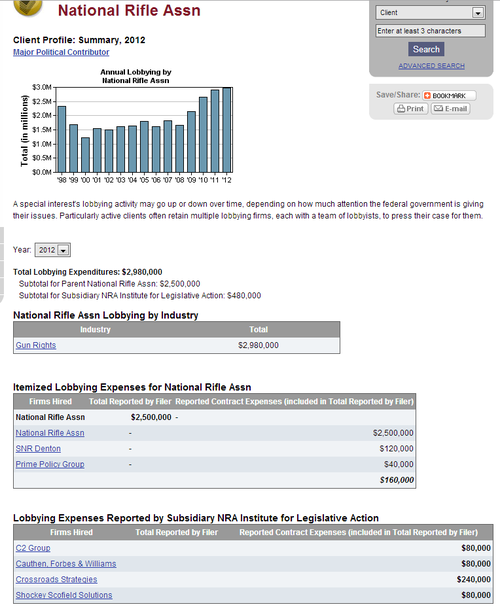Open the SNR Denton link
The image size is (500, 611).
[x=38, y=449]
